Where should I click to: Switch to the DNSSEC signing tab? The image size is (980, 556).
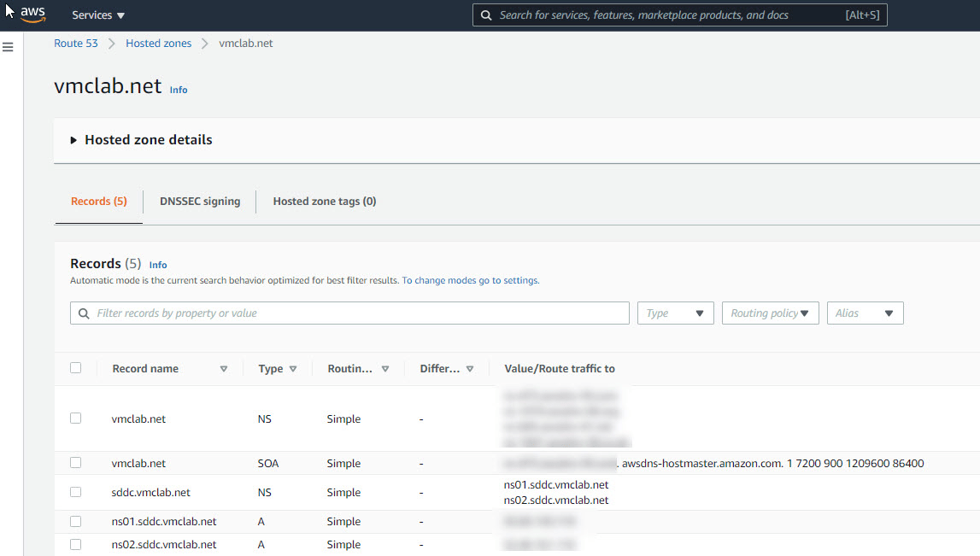tap(200, 202)
